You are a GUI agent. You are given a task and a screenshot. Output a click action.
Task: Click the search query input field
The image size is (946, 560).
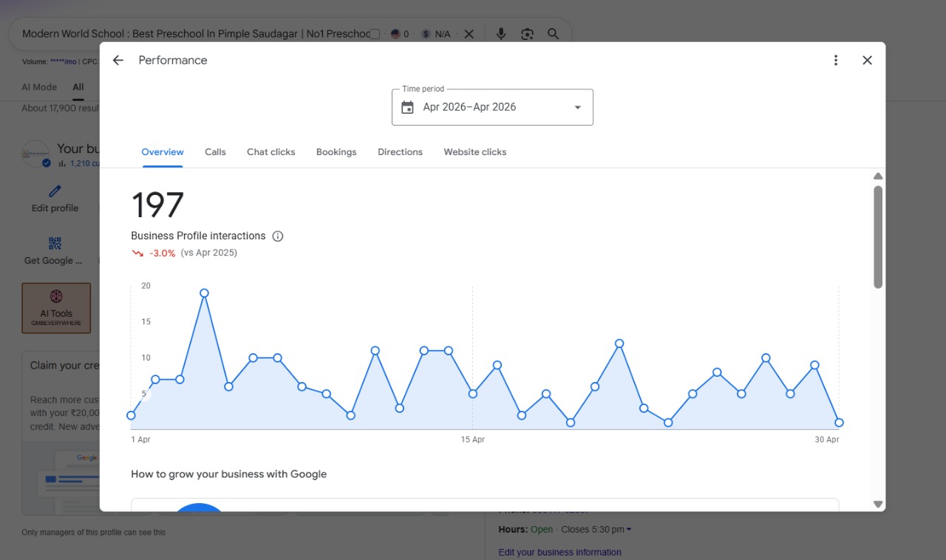pyautogui.click(x=196, y=34)
